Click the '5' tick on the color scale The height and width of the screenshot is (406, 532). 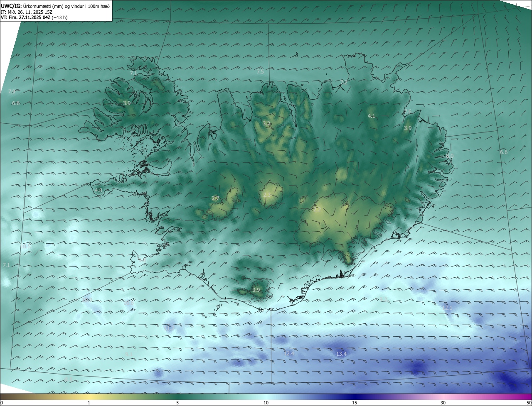177,403
